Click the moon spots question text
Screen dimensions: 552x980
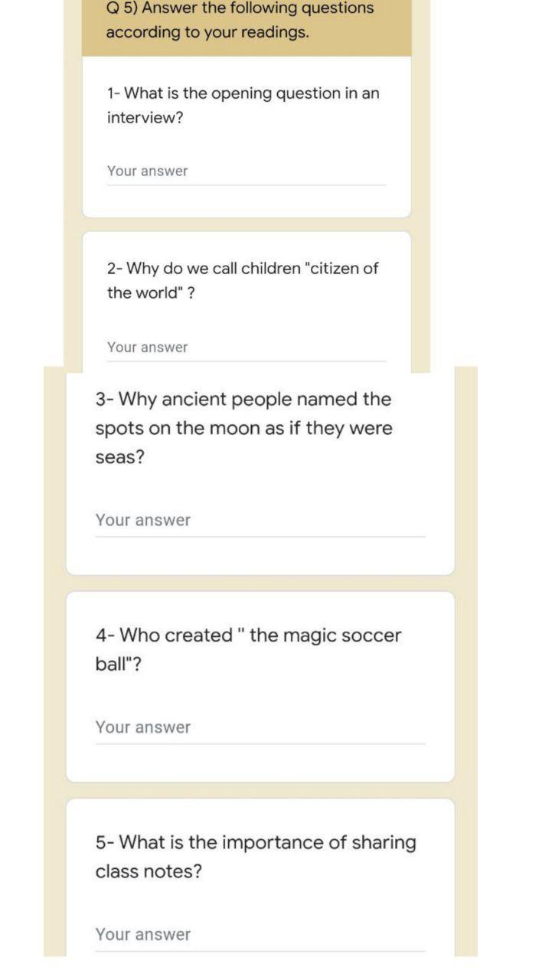pyautogui.click(x=243, y=428)
